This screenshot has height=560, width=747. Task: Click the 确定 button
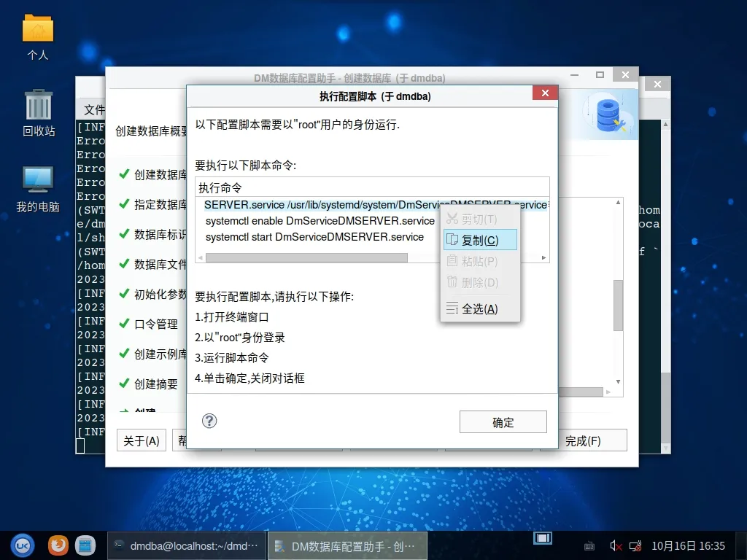(x=503, y=422)
